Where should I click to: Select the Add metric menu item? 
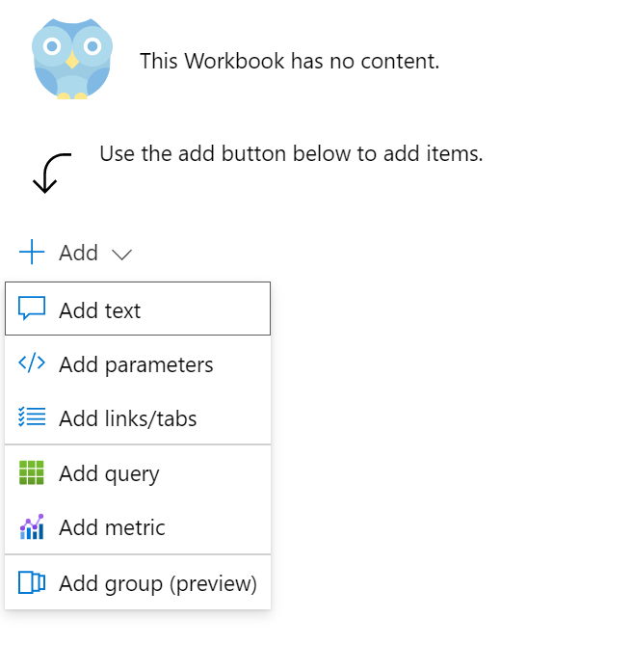pyautogui.click(x=112, y=527)
